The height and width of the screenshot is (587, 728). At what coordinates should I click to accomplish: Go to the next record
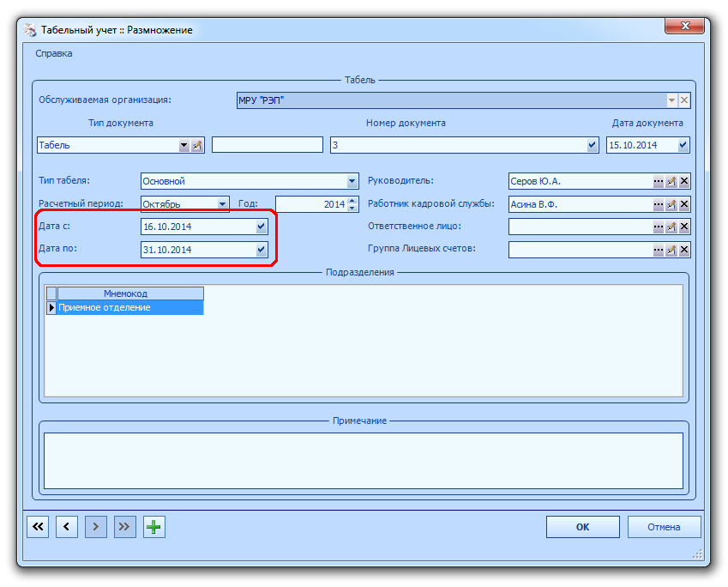tap(96, 527)
